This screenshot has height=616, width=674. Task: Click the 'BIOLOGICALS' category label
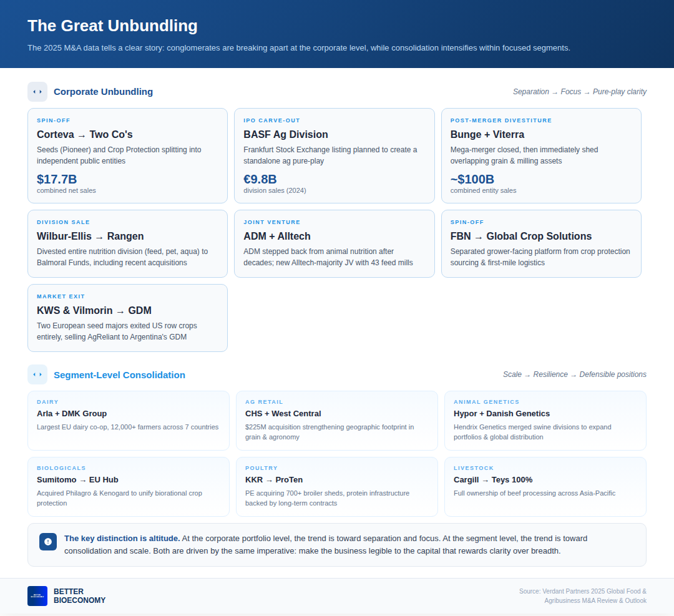tap(61, 468)
